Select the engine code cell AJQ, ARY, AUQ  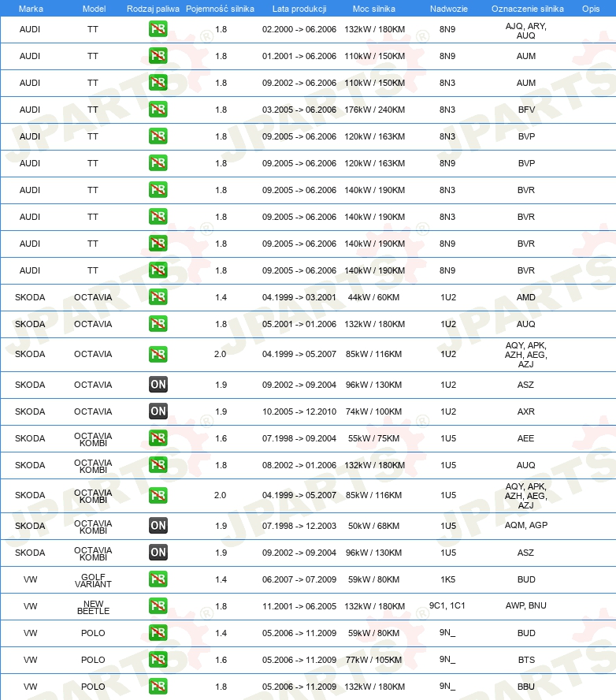click(x=526, y=31)
